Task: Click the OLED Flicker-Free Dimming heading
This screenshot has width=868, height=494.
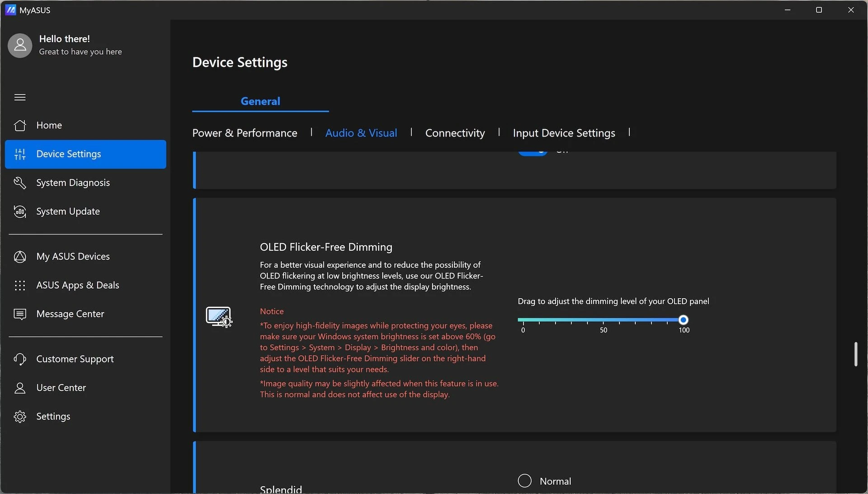Action: click(x=326, y=247)
